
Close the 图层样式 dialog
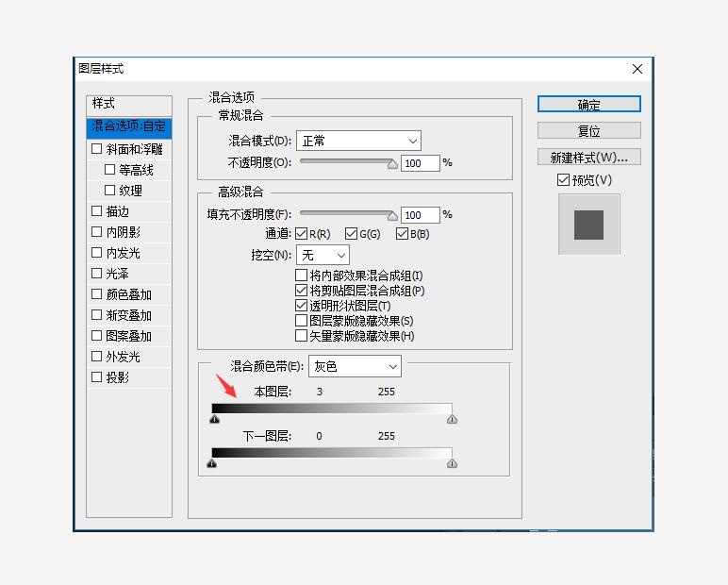pyautogui.click(x=637, y=69)
